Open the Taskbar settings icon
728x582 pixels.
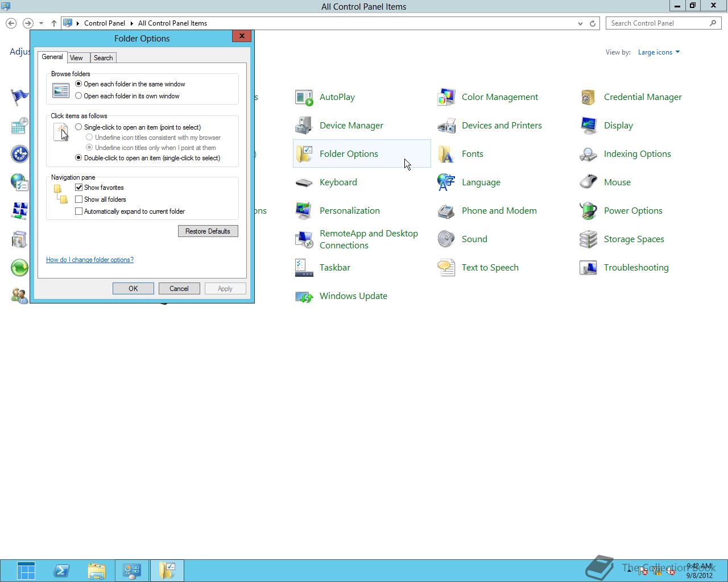304,268
